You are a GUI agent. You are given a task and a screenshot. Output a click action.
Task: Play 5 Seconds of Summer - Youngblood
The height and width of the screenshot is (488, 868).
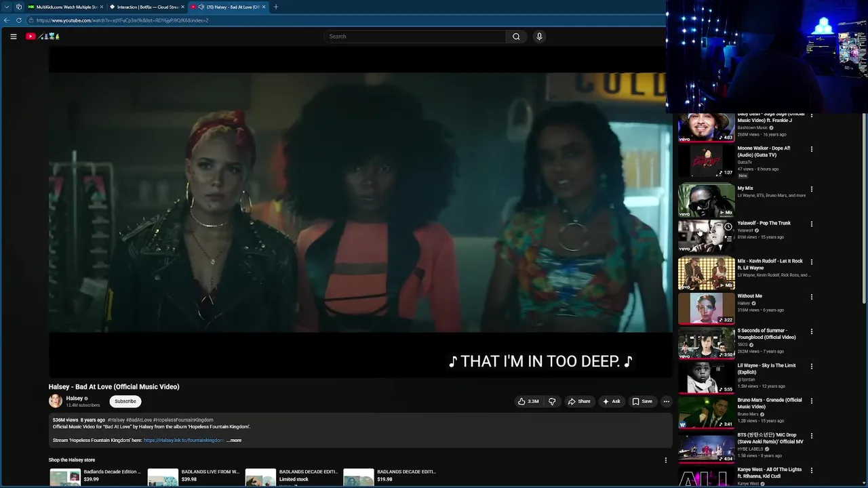click(706, 343)
